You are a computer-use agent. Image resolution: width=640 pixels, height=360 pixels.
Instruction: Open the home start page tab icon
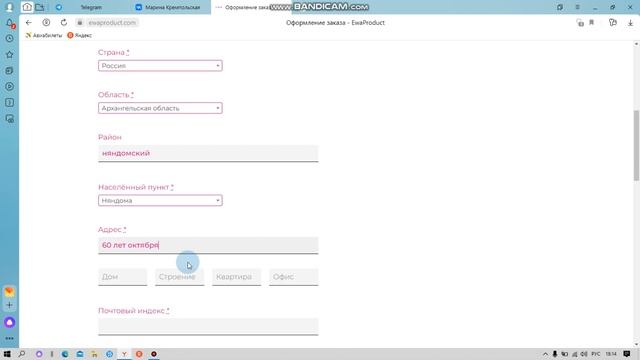click(x=27, y=7)
